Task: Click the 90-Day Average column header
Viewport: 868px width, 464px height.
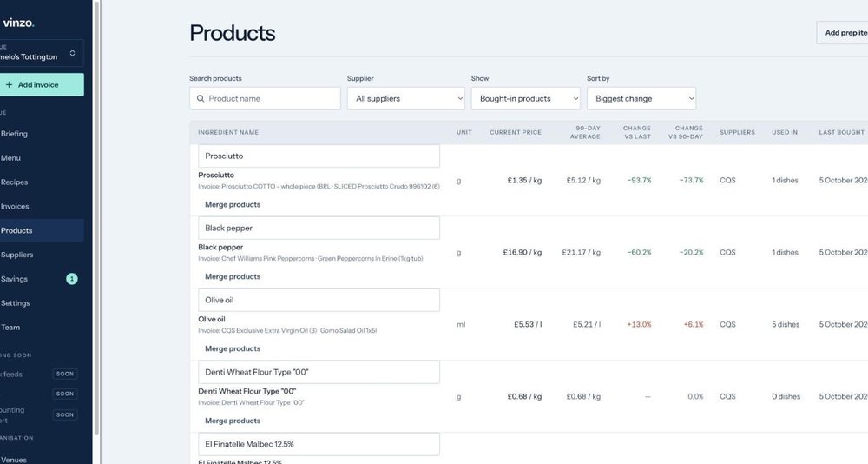Action: [x=585, y=132]
